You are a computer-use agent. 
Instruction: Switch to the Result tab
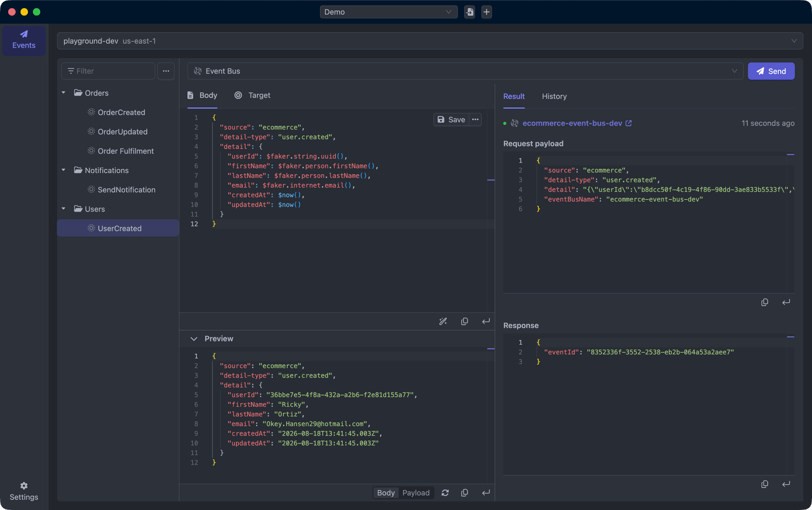click(514, 96)
